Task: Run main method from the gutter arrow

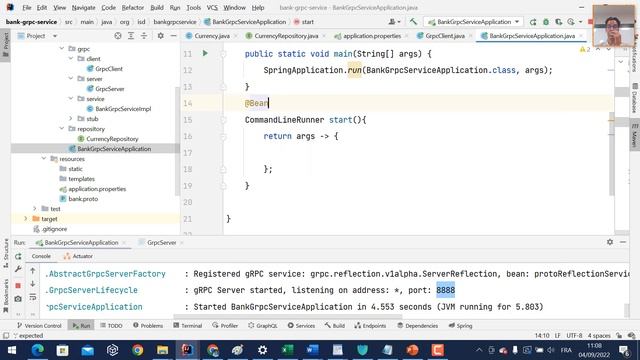Action: (205, 53)
